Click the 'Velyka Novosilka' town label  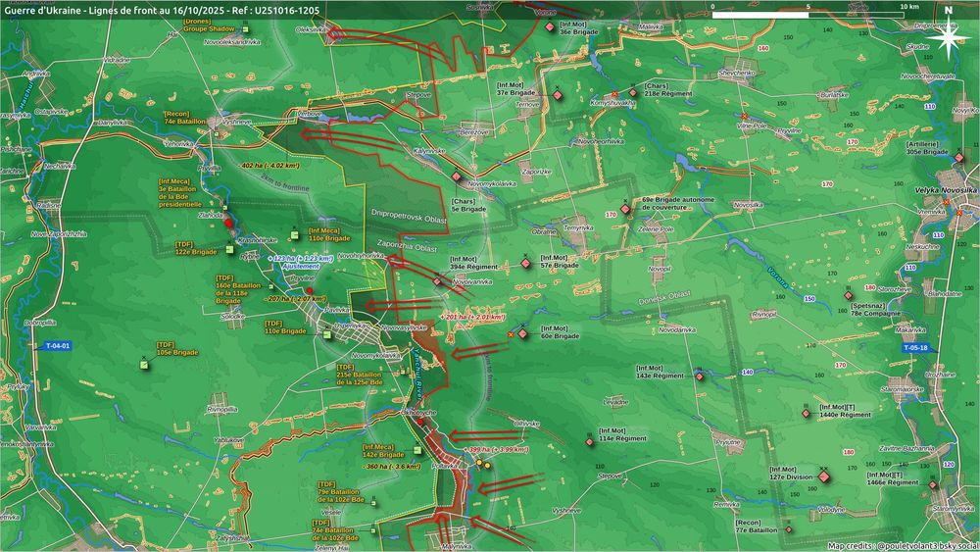coord(945,190)
